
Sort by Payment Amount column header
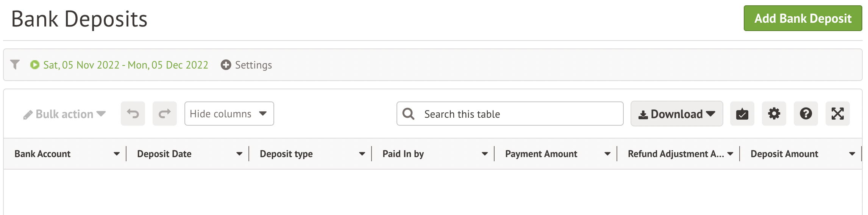pyautogui.click(x=541, y=154)
